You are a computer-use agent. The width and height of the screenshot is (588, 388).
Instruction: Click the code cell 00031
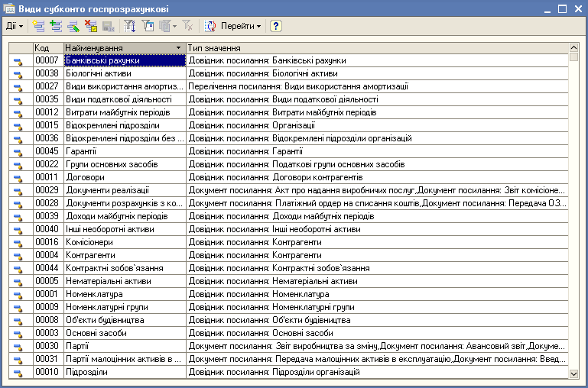pos(48,359)
